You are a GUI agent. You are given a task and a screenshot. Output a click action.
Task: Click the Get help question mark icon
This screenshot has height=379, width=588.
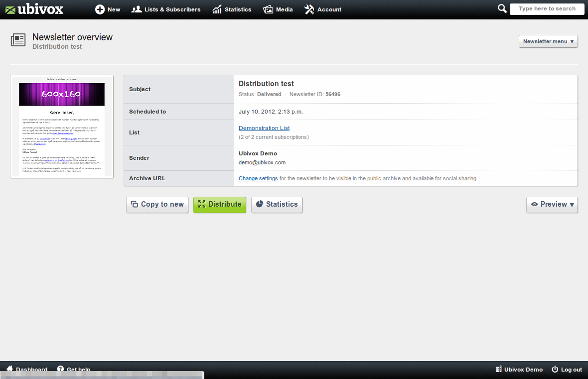tap(60, 369)
